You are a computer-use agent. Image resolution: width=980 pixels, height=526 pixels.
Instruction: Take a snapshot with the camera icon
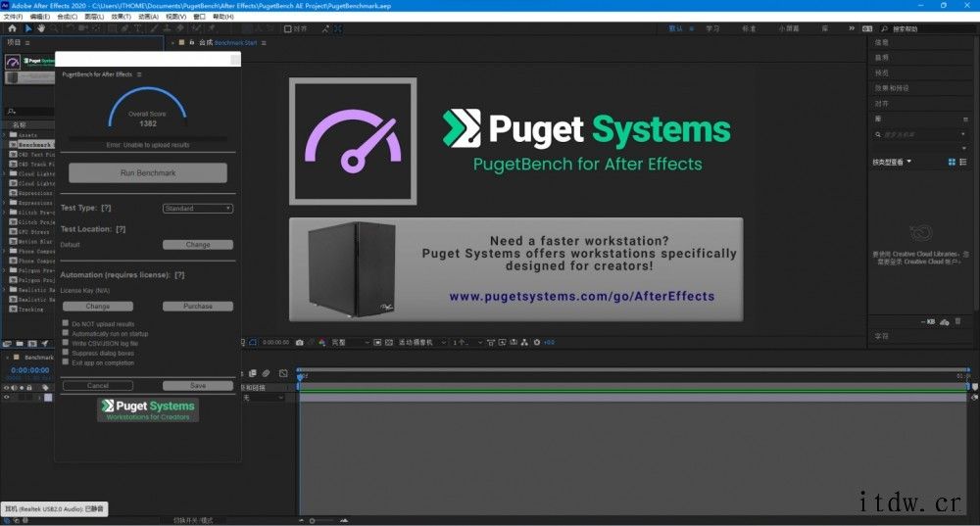pos(299,342)
